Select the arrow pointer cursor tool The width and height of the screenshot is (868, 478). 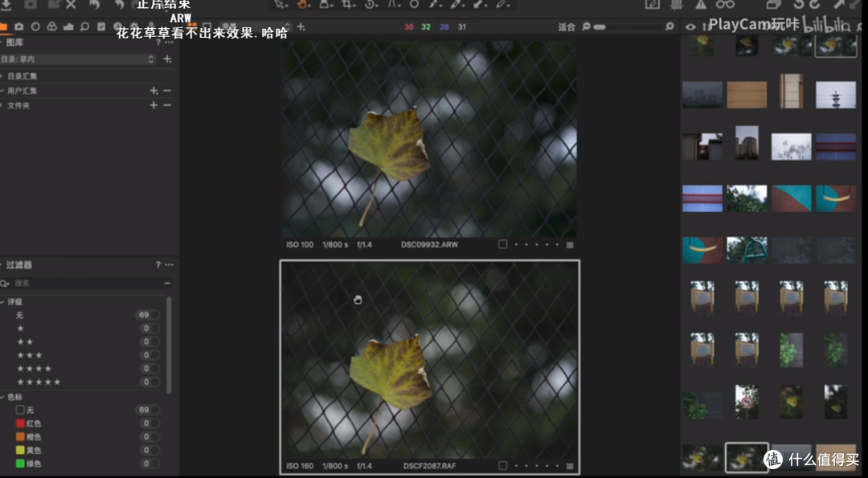[280, 4]
